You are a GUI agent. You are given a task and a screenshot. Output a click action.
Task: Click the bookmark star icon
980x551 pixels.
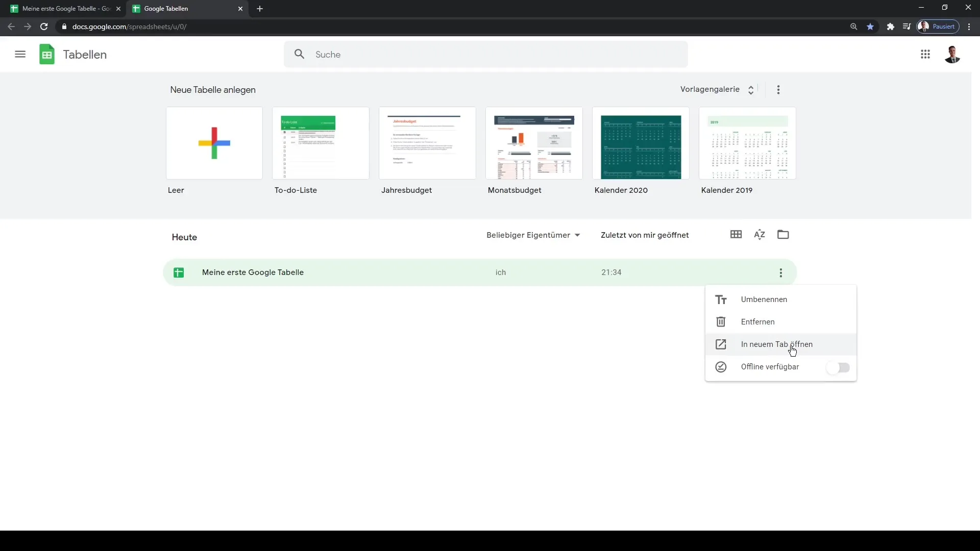point(870,27)
